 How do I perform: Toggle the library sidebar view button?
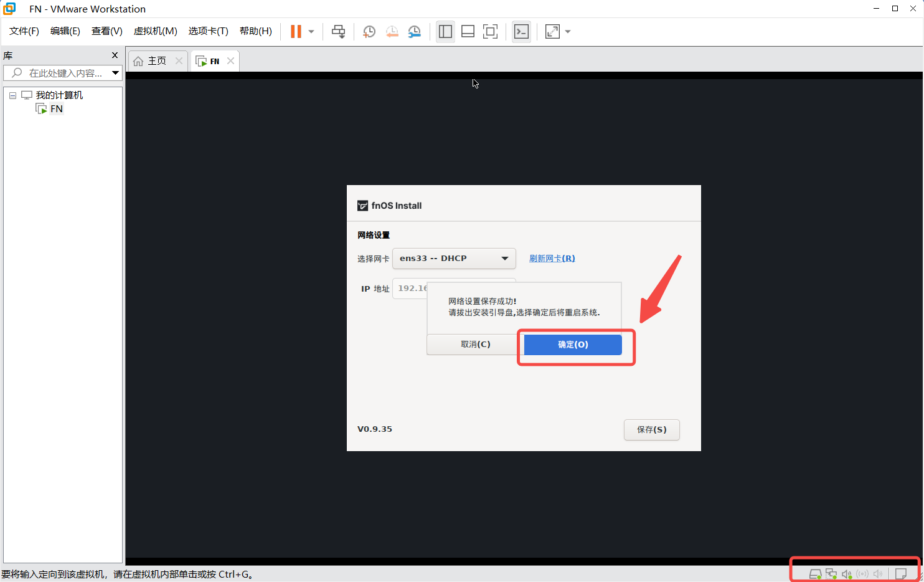click(x=445, y=32)
